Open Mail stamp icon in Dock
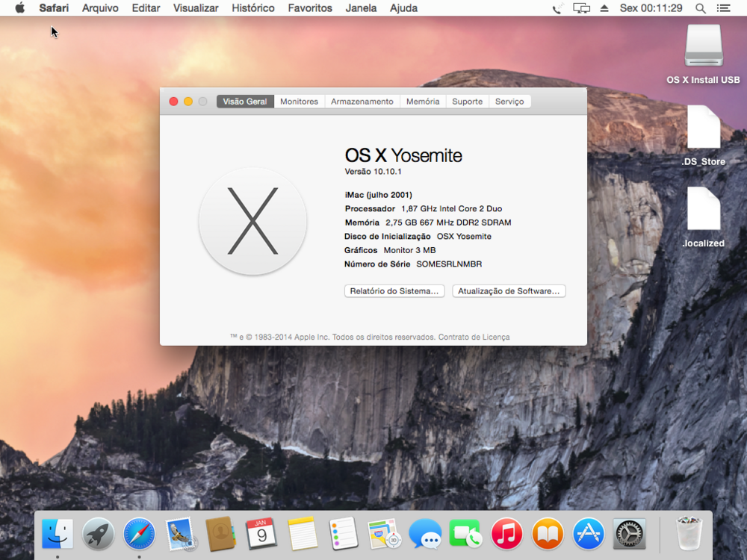The height and width of the screenshot is (560, 747). pyautogui.click(x=180, y=534)
